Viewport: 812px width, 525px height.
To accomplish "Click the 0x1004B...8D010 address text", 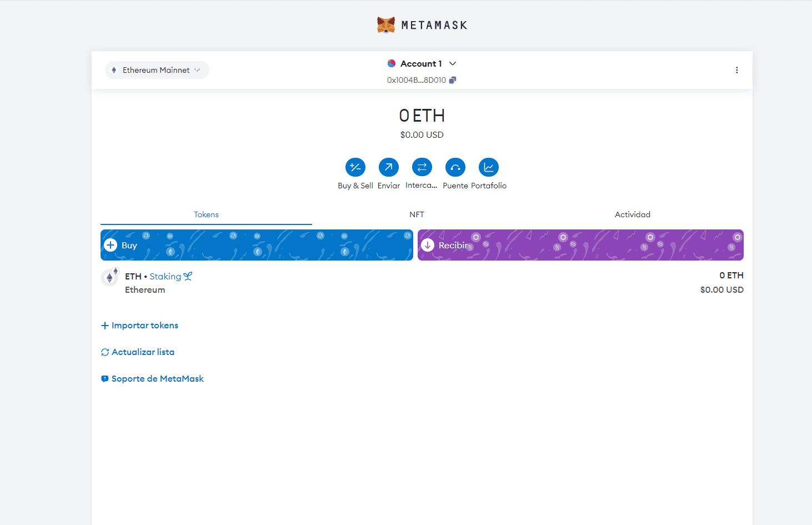I will [x=417, y=80].
